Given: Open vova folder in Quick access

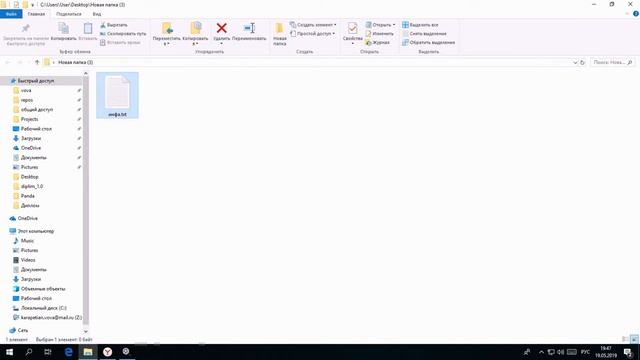Looking at the screenshot, I should click(x=26, y=90).
